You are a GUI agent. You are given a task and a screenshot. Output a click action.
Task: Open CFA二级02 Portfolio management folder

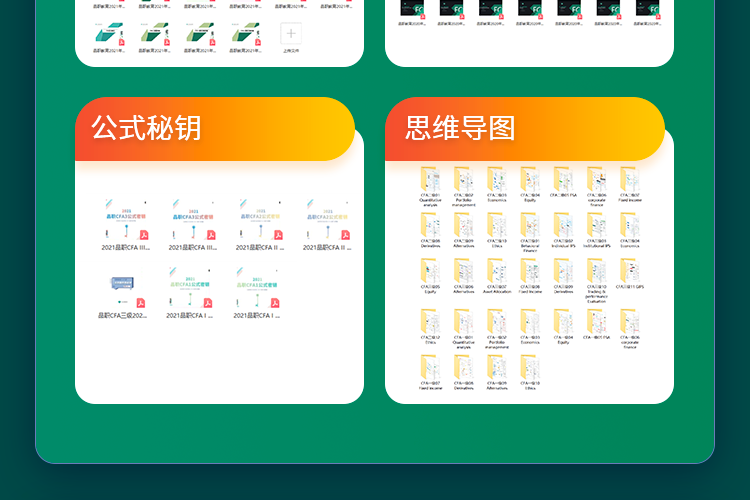click(463, 187)
